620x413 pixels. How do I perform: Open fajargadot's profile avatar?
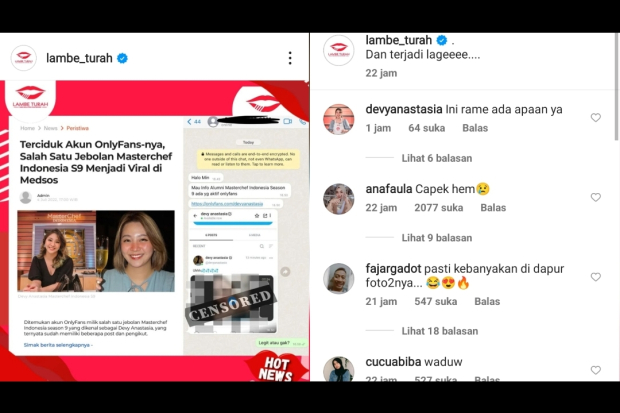(x=339, y=278)
